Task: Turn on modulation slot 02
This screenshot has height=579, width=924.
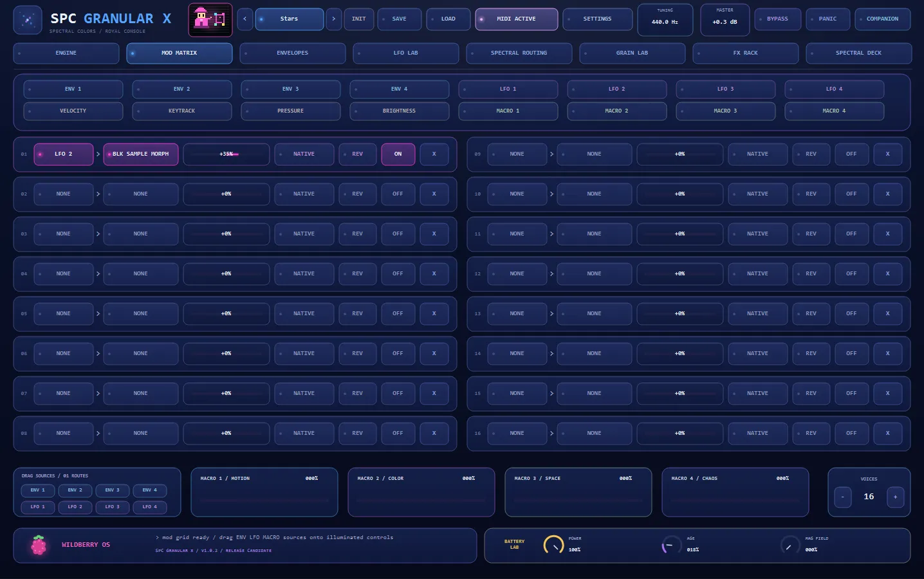Action: pyautogui.click(x=398, y=194)
